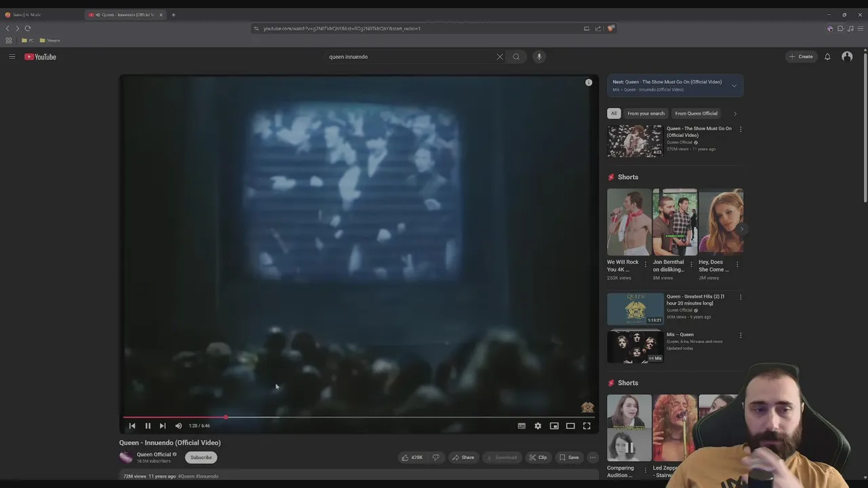Like the video (428K)
Image resolution: width=868 pixels, height=488 pixels.
(412, 457)
